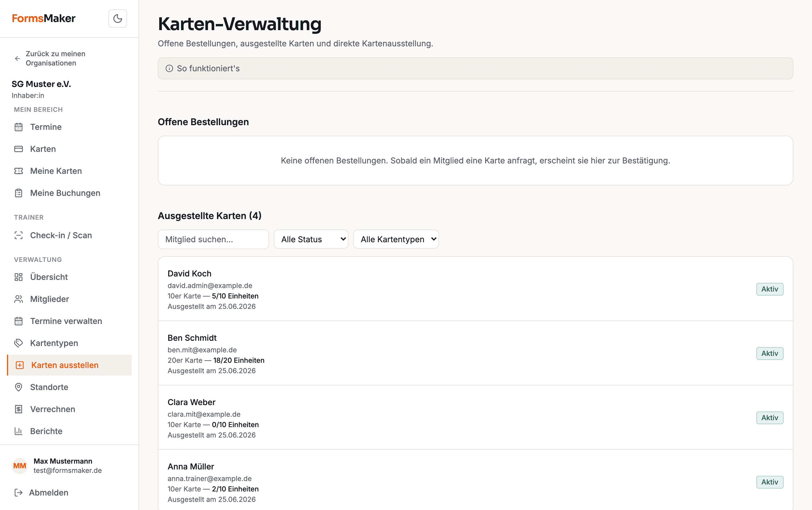Click Aktiv badge in David Koch row

(769, 289)
